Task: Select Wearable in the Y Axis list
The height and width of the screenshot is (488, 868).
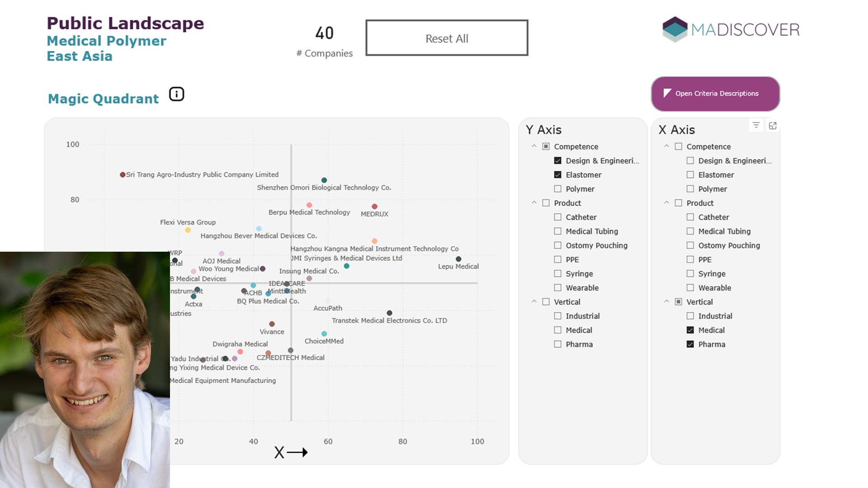Action: [557, 288]
